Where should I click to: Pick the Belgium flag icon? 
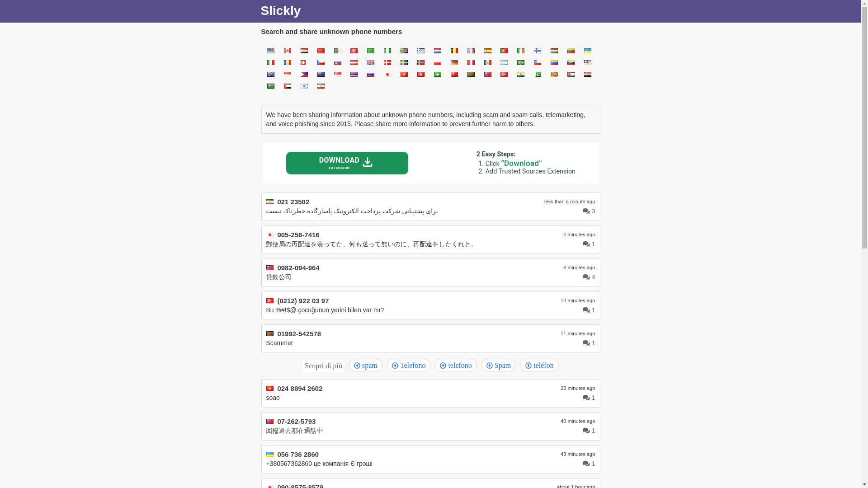click(x=454, y=51)
